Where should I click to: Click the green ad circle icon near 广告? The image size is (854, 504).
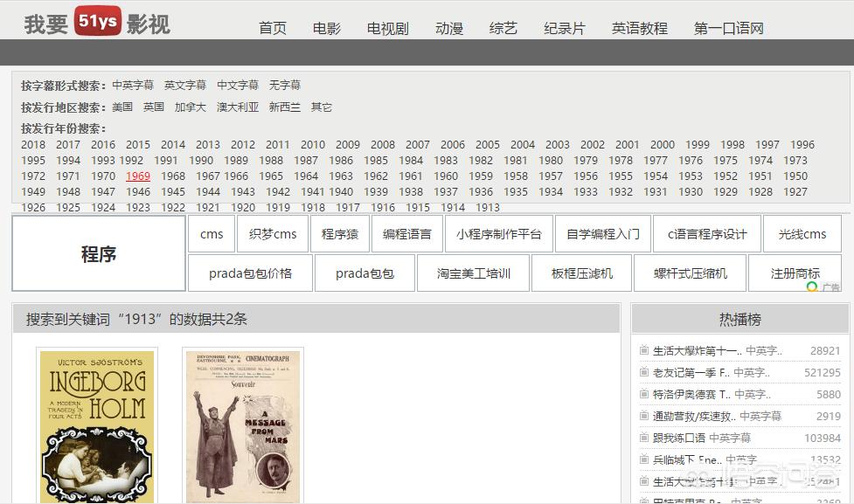(812, 287)
